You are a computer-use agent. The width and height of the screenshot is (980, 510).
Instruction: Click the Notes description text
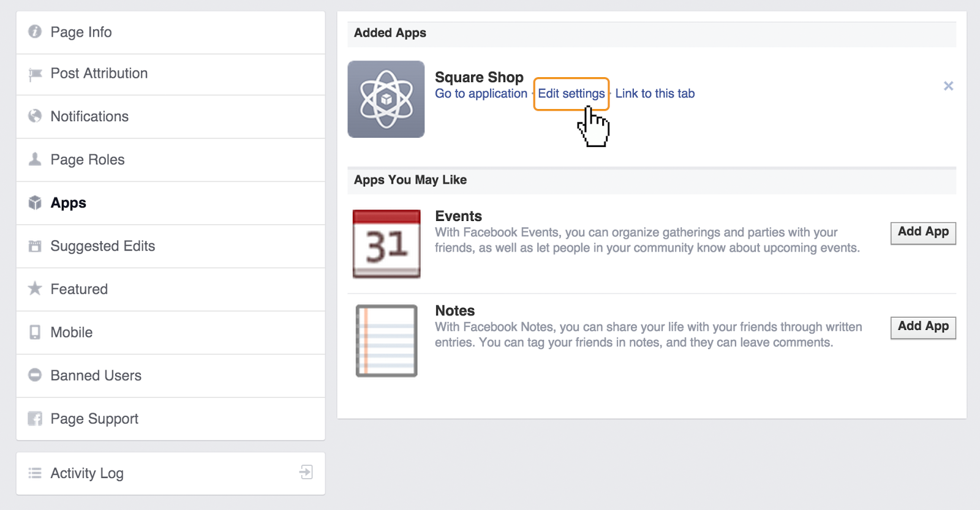tap(649, 335)
